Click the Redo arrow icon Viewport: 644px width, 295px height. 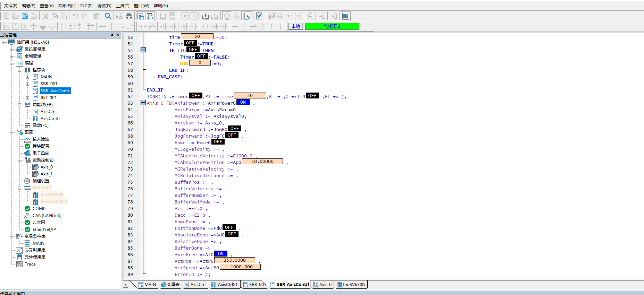click(x=84, y=16)
